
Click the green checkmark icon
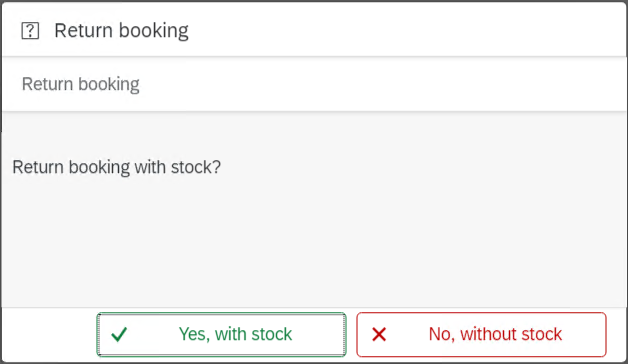[x=119, y=334]
